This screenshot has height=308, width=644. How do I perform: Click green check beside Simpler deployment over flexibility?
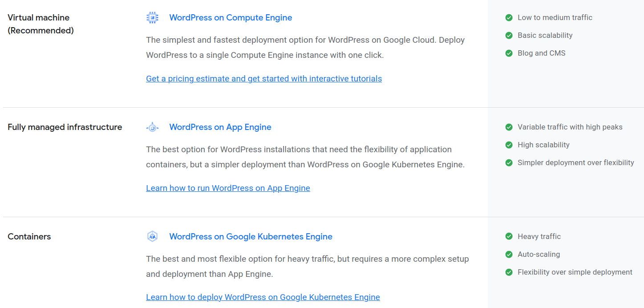[509, 163]
